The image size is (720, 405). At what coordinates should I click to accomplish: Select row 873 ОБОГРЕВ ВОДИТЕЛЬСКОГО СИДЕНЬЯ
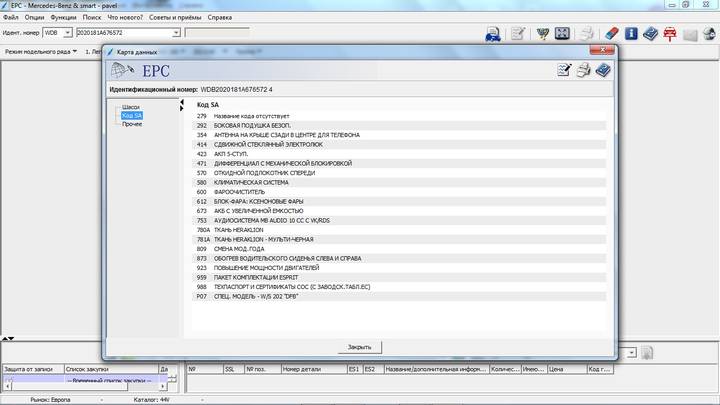(x=399, y=259)
